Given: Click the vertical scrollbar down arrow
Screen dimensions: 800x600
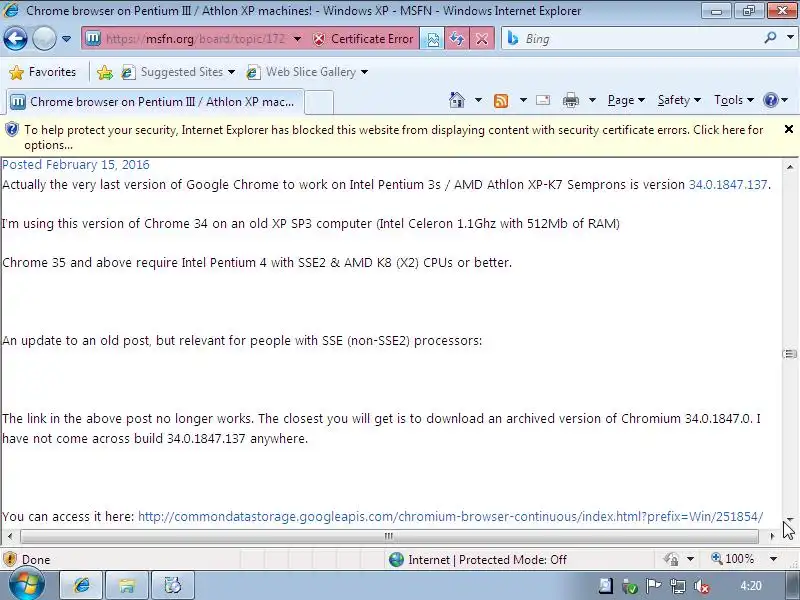Looking at the screenshot, I should tap(790, 519).
